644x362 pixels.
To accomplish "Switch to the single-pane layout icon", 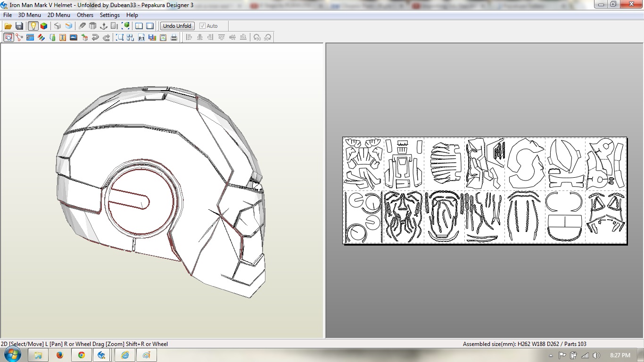I will point(150,26).
